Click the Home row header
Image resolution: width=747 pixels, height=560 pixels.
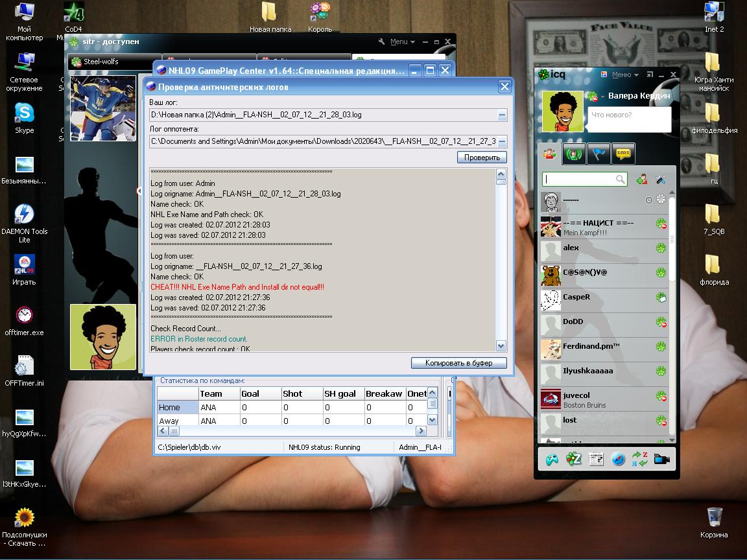click(178, 408)
